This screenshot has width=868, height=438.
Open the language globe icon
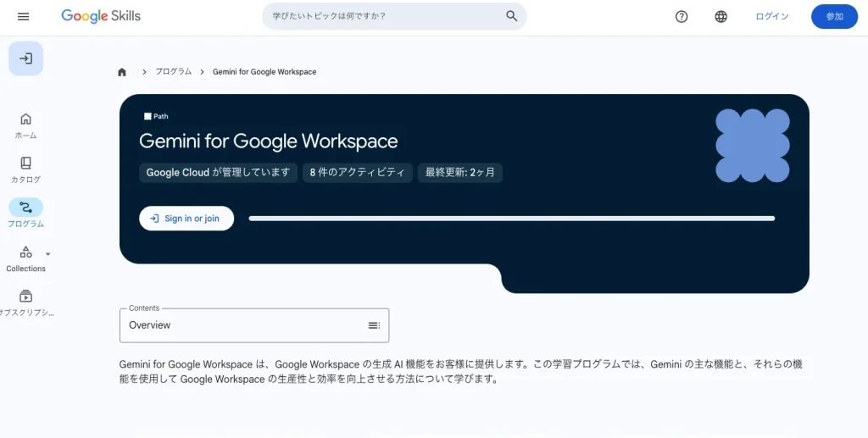pos(721,17)
